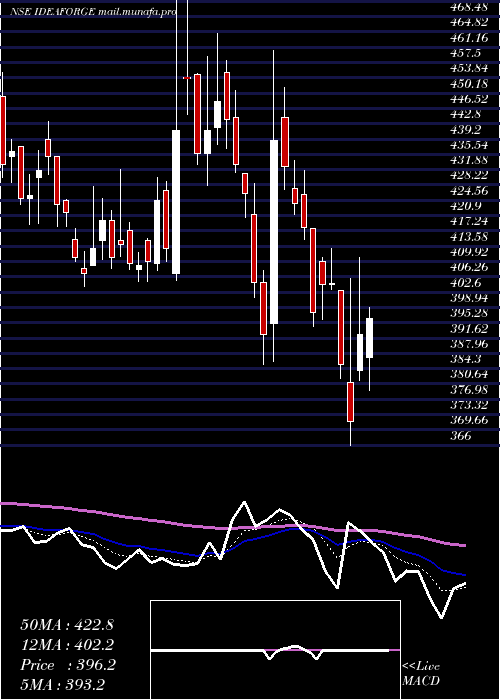Select the 402.6 price level
The image size is (500, 700).
(x=466, y=282)
